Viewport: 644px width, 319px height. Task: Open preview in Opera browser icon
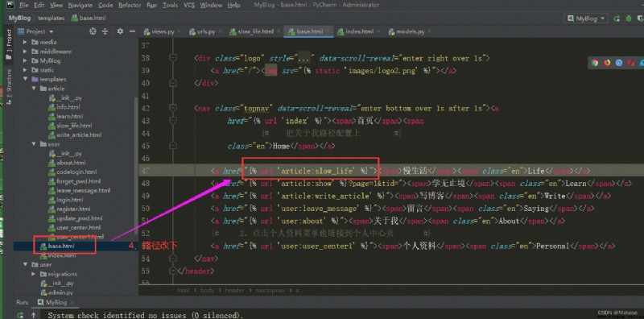coord(631,63)
